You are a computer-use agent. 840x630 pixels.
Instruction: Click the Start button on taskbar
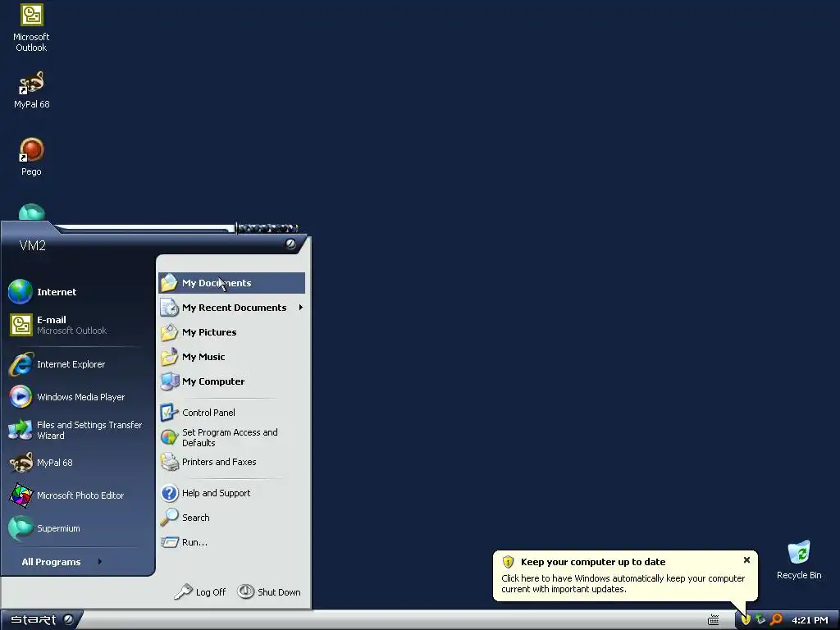[41, 620]
